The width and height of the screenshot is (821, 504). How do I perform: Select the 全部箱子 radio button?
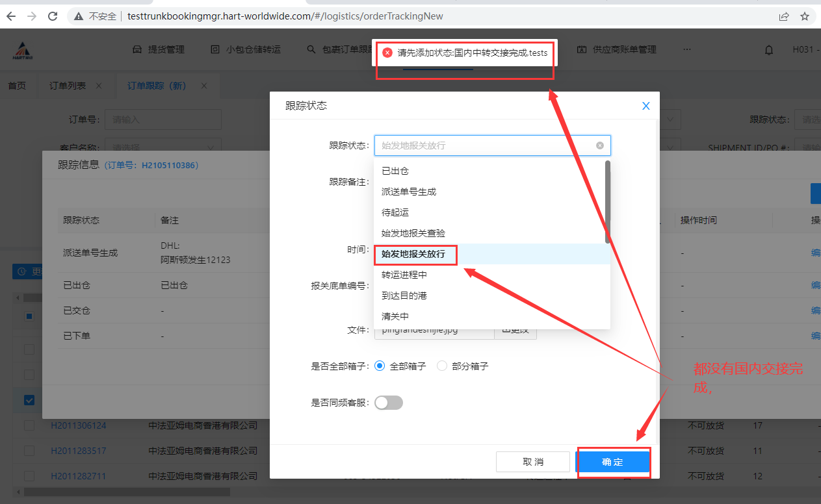(x=380, y=366)
